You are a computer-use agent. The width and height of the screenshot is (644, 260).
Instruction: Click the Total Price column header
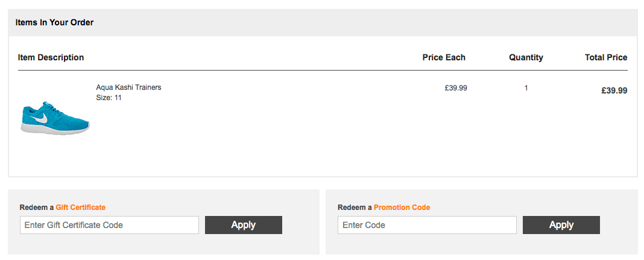605,58
